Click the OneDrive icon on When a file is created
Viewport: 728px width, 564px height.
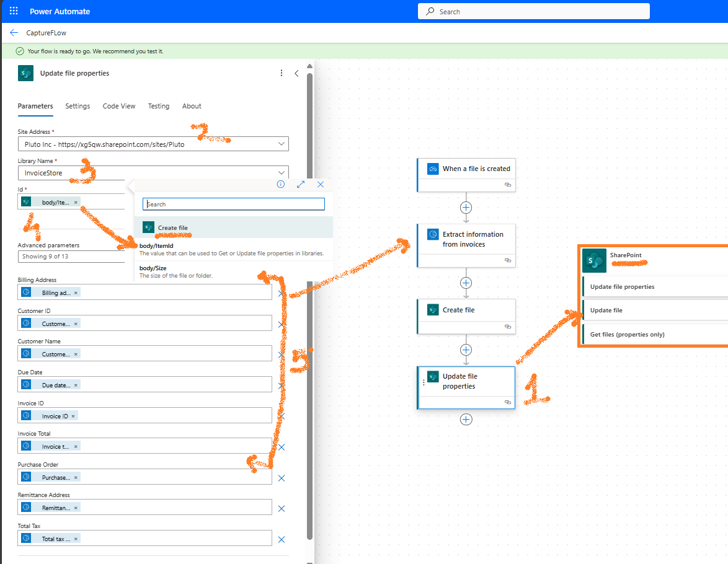(433, 169)
